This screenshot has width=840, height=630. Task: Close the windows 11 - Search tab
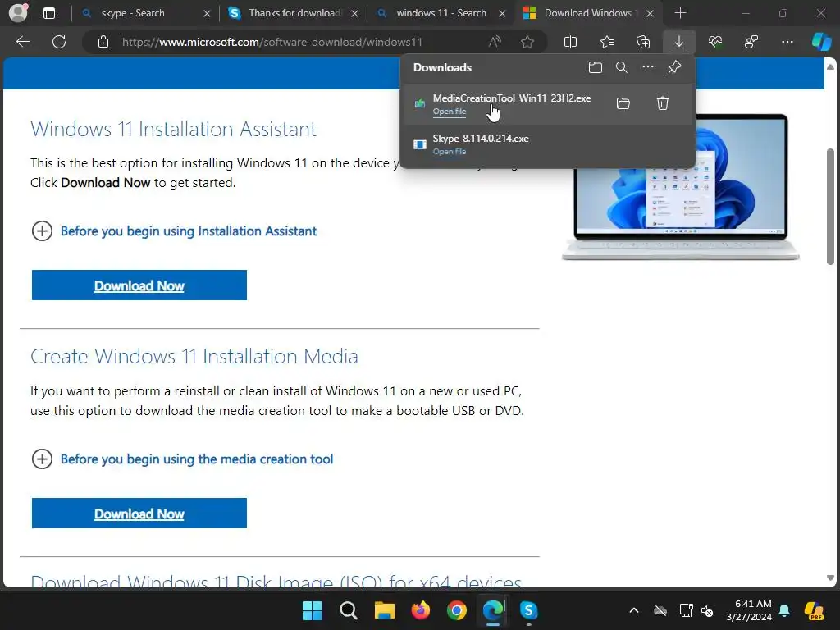pyautogui.click(x=503, y=13)
